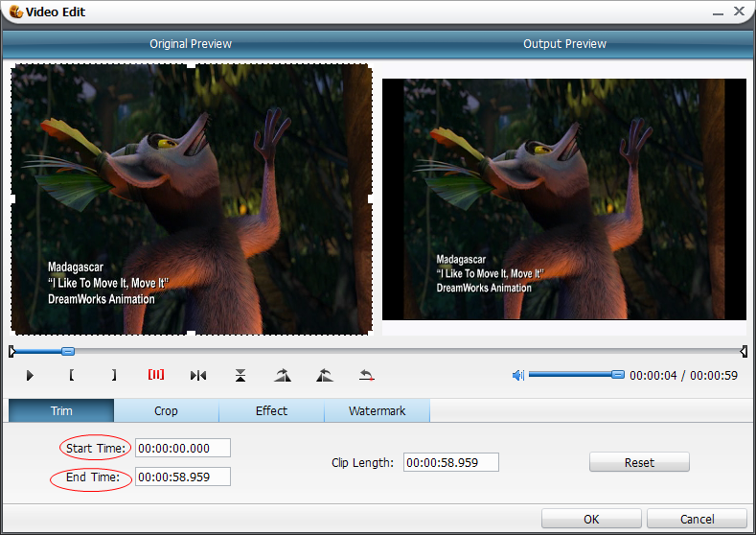Viewport: 756px width, 535px height.
Task: Open the Watermark tab
Action: (x=377, y=410)
